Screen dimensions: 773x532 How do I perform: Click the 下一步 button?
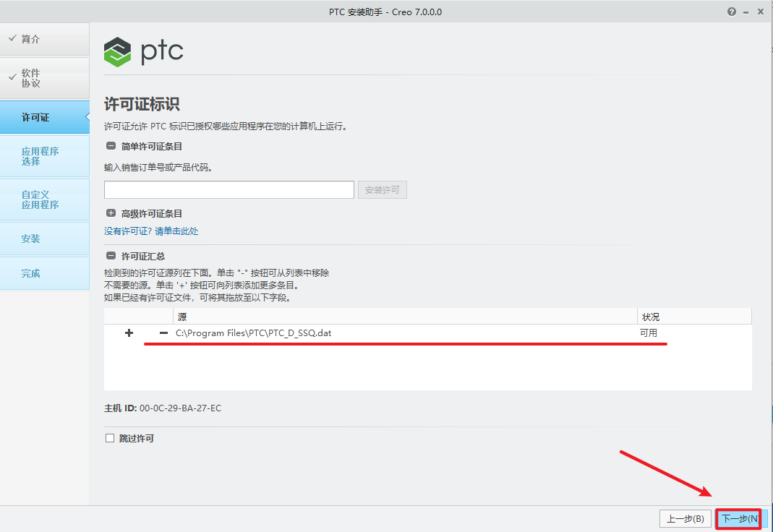[739, 519]
